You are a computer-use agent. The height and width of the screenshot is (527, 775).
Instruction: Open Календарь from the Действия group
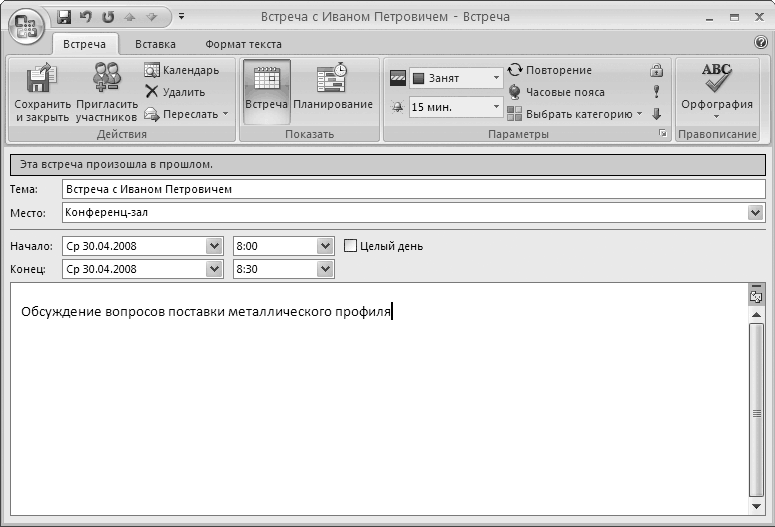tap(181, 70)
